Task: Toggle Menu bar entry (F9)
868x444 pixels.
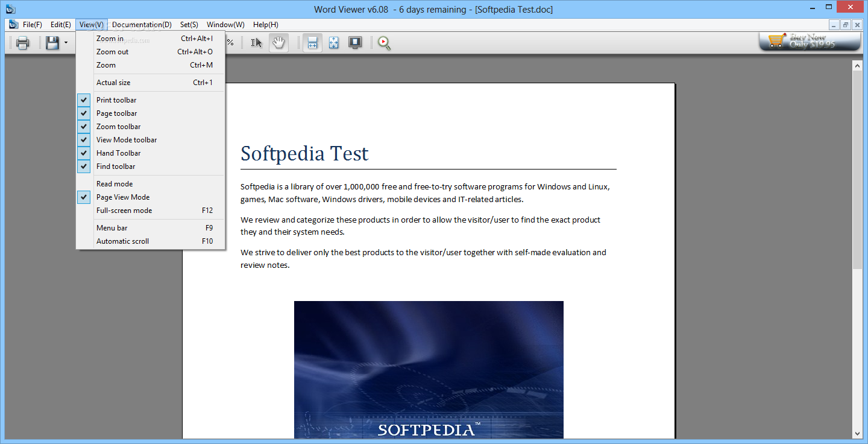Action: pyautogui.click(x=151, y=228)
